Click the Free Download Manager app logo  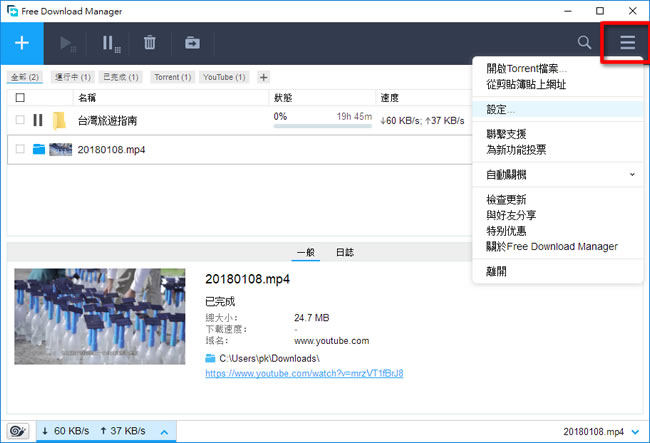pyautogui.click(x=12, y=11)
